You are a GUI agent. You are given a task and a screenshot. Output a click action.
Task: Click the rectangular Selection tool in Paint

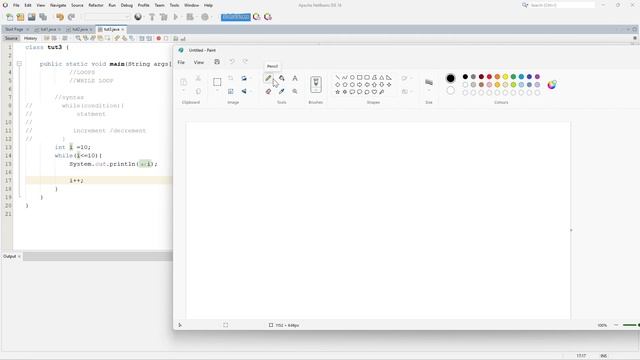(x=217, y=82)
